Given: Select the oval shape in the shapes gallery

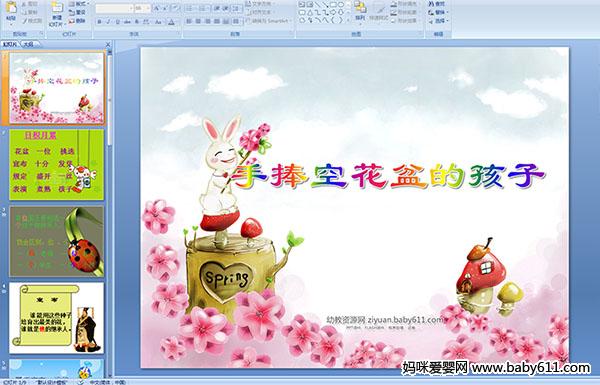Looking at the screenshot, I should [x=341, y=5].
